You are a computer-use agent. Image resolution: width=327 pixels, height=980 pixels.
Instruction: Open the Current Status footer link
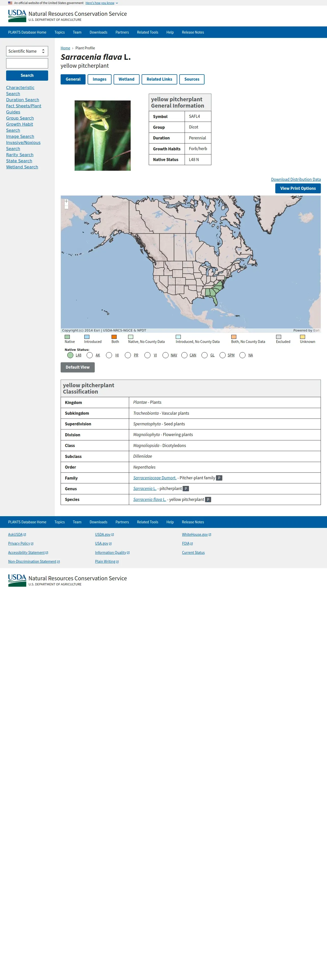tap(193, 552)
